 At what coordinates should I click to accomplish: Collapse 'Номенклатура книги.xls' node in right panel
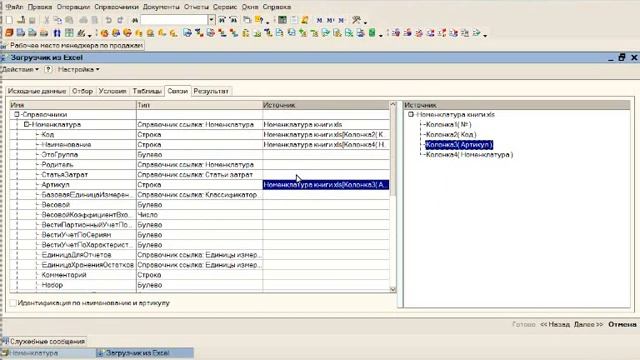pyautogui.click(x=411, y=115)
